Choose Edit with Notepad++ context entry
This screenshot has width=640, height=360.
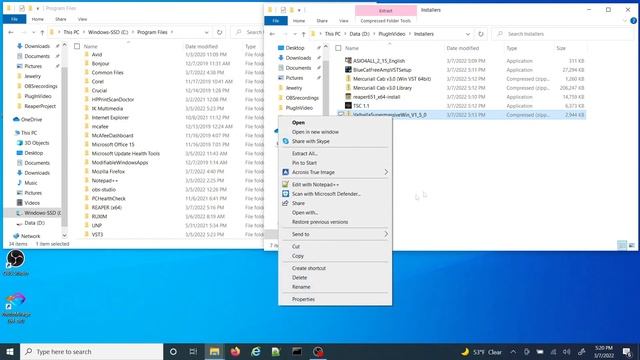click(315, 184)
